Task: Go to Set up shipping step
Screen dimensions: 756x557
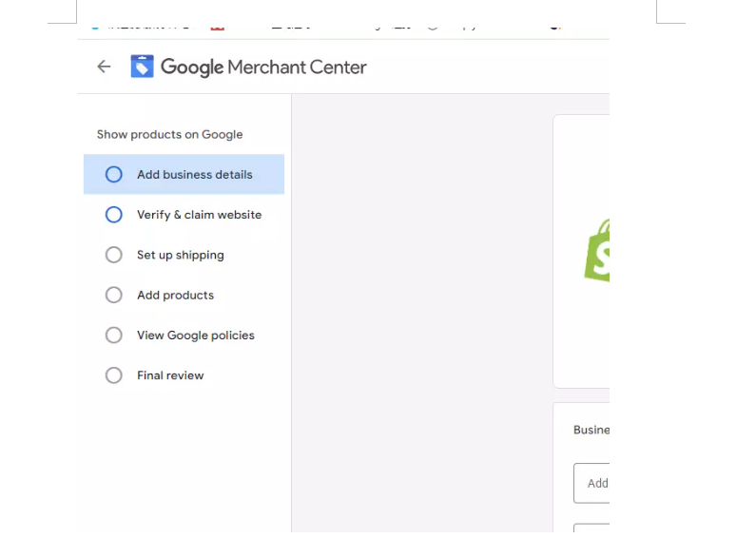Action: coord(184,255)
